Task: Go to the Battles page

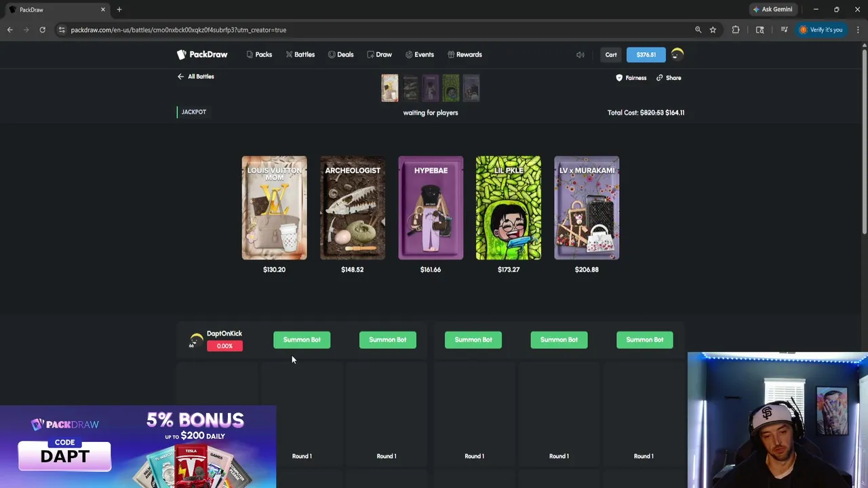Action: tap(300, 54)
